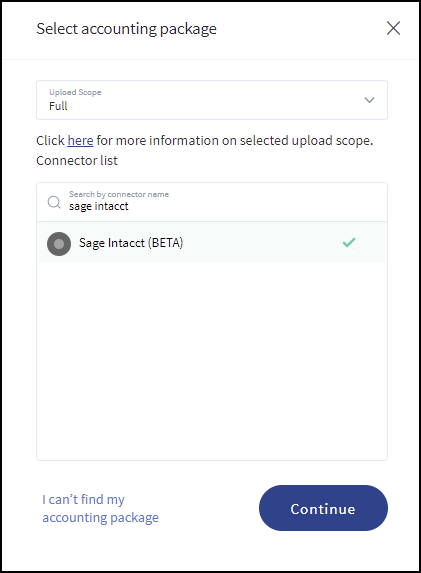Select the Sage Intacct (BETA) connector row
Viewport: 421px width, 573px height.
click(x=212, y=243)
